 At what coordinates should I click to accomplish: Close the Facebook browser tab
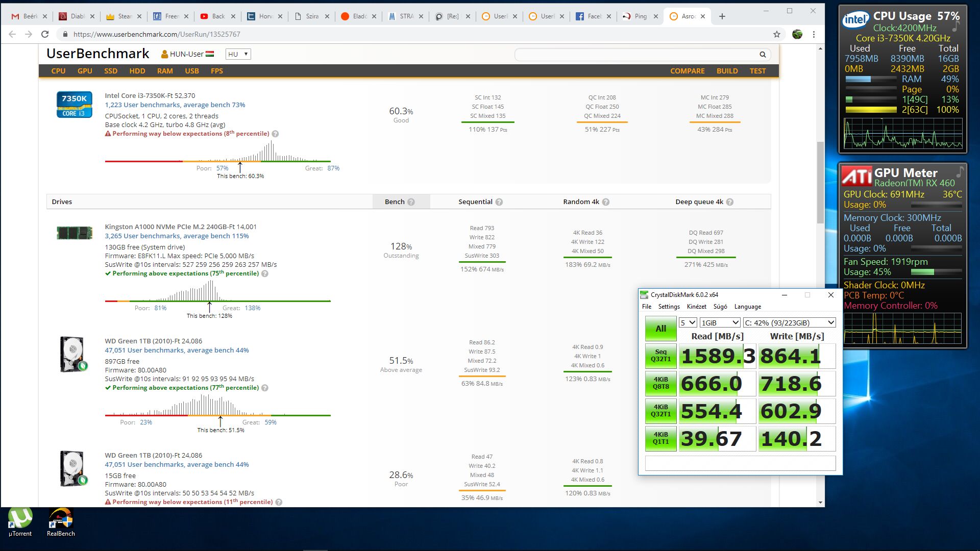click(x=609, y=16)
